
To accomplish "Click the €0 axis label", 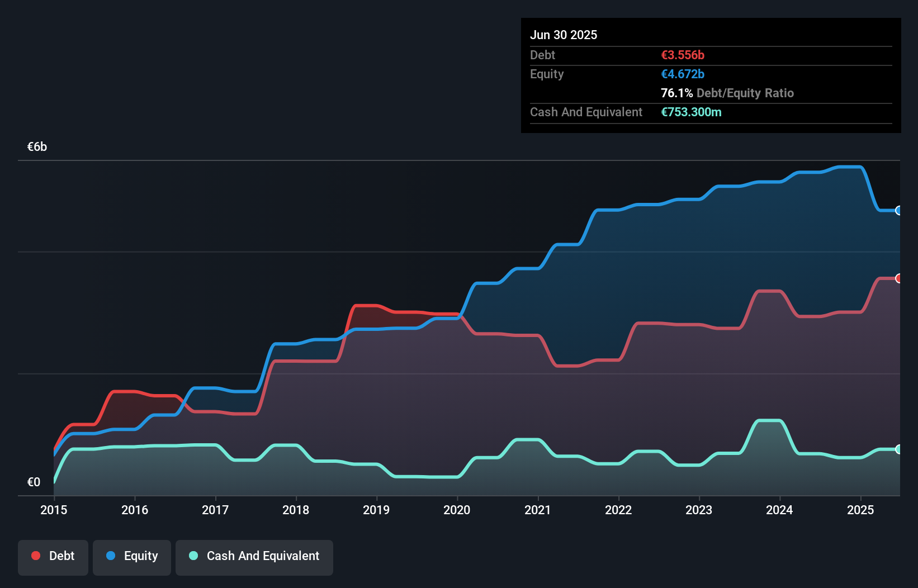I will point(34,481).
